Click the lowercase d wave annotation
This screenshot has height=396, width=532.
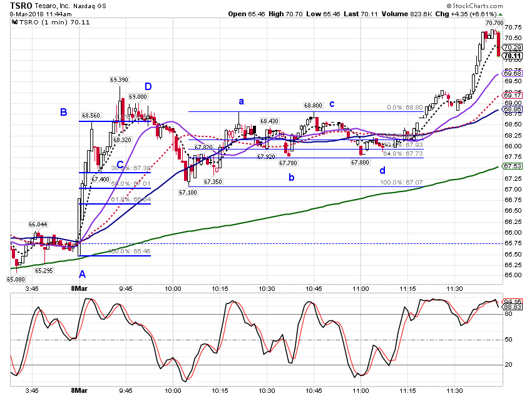382,170
